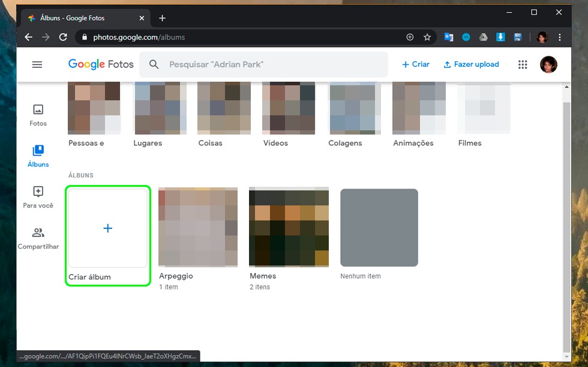The width and height of the screenshot is (588, 367).
Task: Open the Para você section
Action: pyautogui.click(x=38, y=197)
